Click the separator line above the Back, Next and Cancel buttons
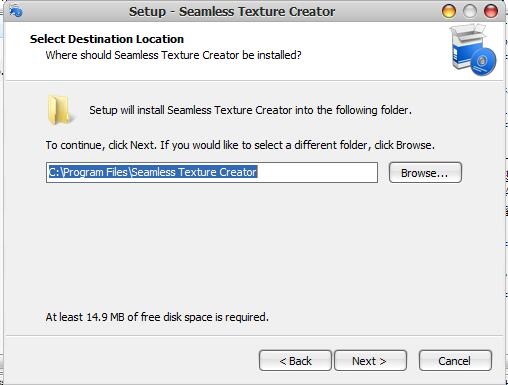 tap(254, 336)
